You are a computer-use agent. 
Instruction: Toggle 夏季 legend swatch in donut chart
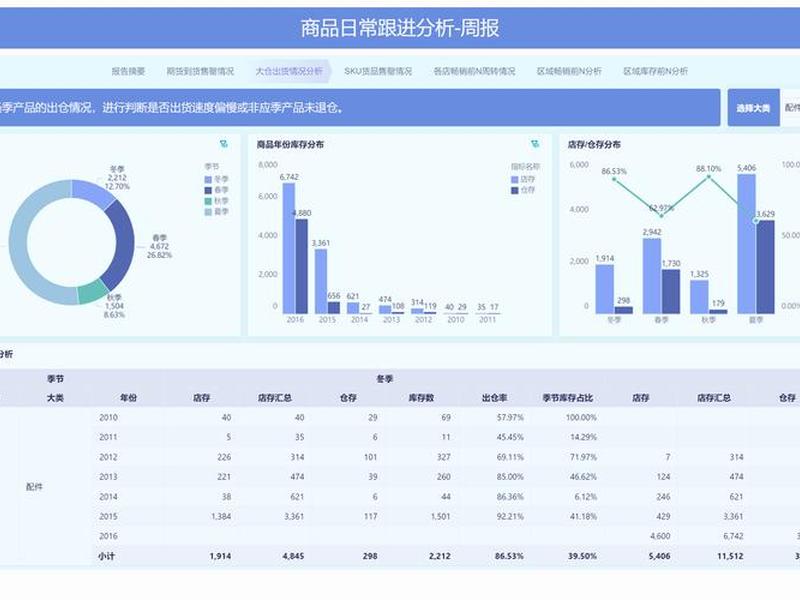click(208, 212)
